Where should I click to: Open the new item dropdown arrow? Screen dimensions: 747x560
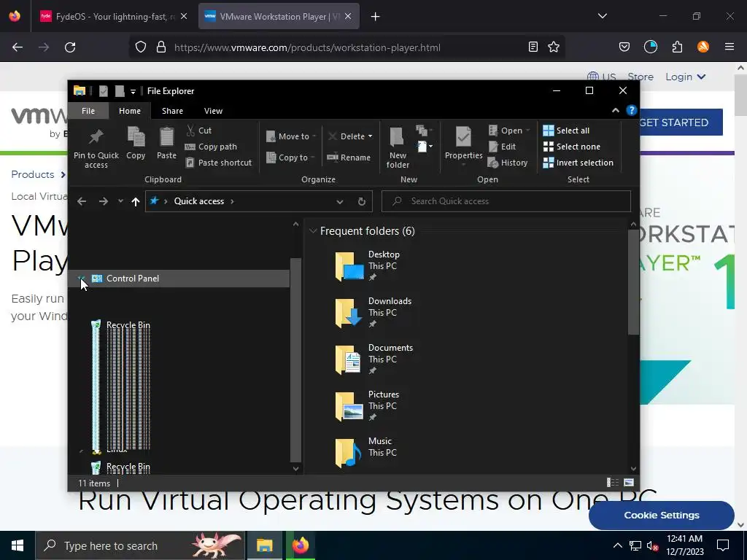click(x=430, y=146)
